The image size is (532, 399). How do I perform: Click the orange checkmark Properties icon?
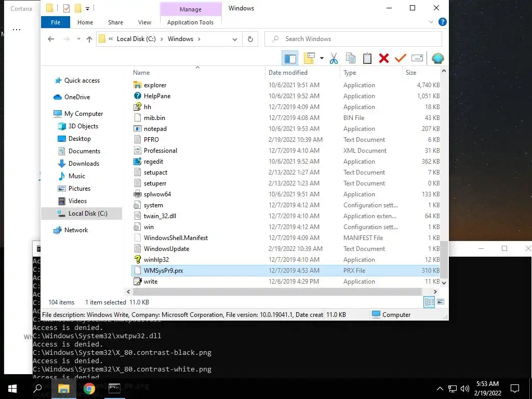click(x=401, y=58)
